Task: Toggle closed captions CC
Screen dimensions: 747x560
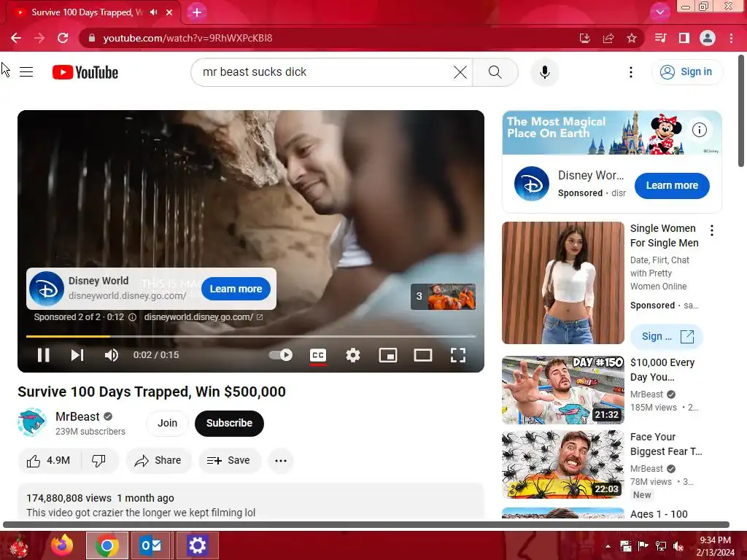Action: [318, 355]
